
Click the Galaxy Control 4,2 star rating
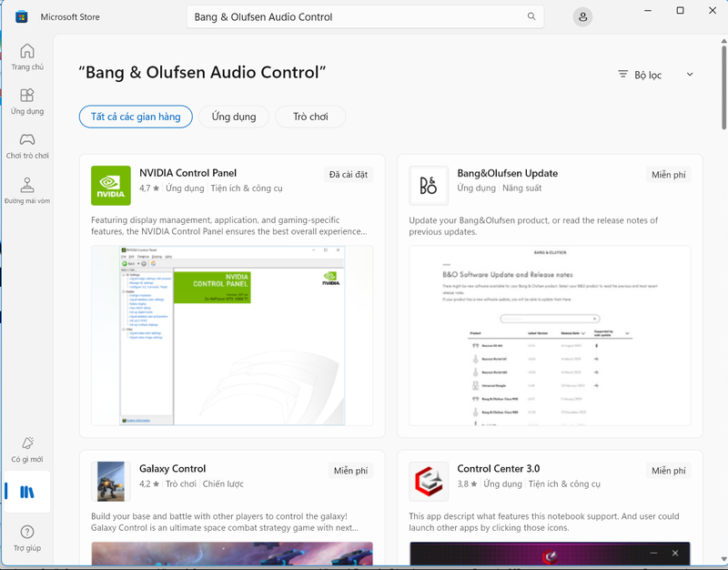[x=149, y=484]
